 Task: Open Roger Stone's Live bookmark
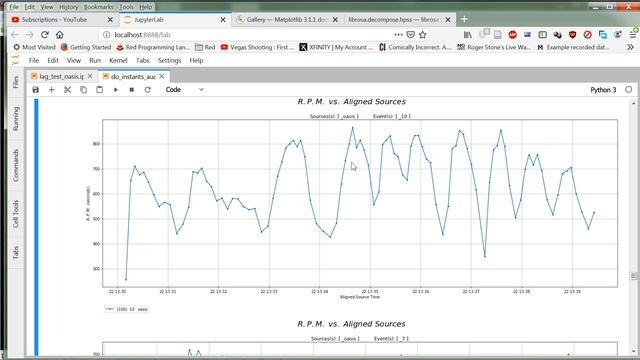click(494, 47)
